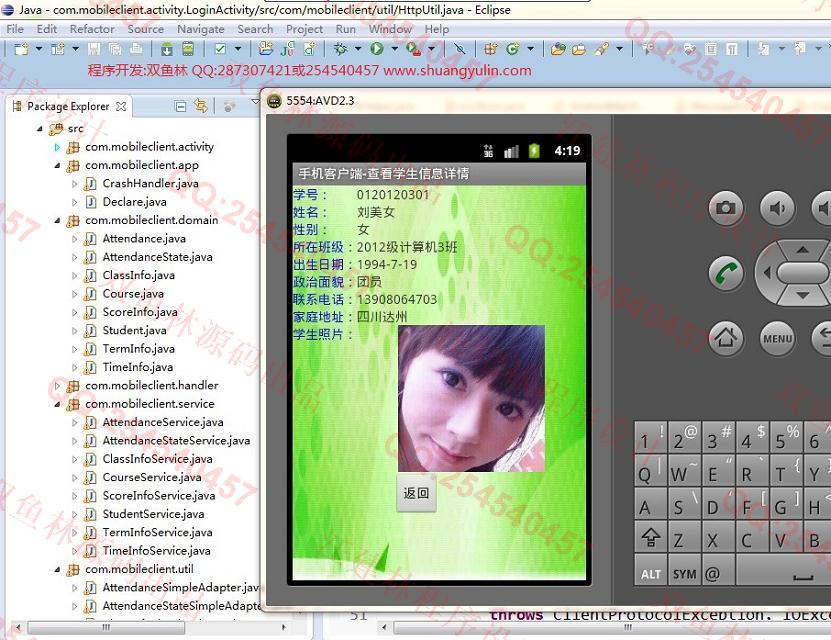Open the Android SDK Manager icon
Image resolution: width=831 pixels, height=640 pixels.
[167, 49]
